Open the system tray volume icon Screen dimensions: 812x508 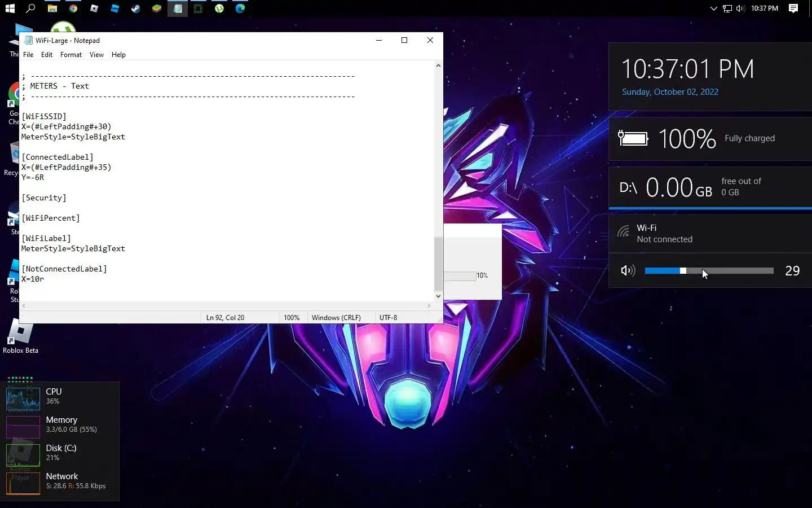pos(740,8)
